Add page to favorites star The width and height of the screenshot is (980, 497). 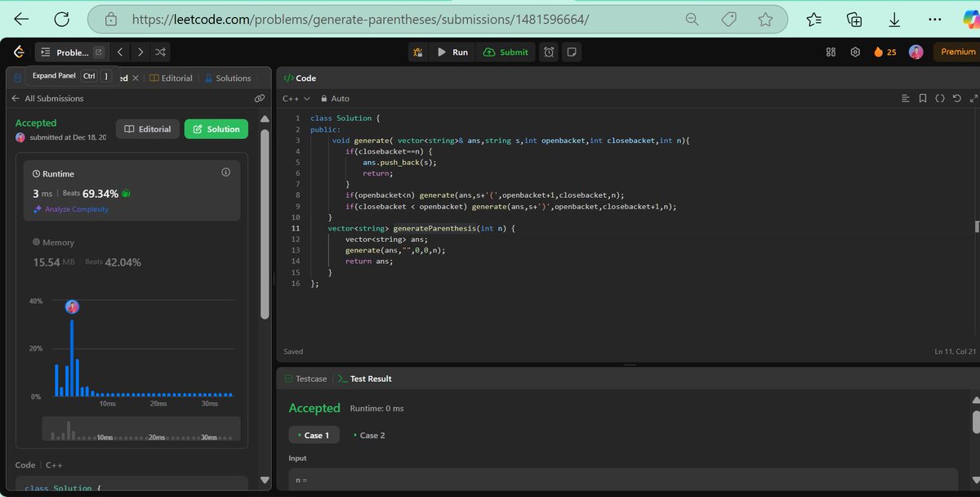pos(765,19)
